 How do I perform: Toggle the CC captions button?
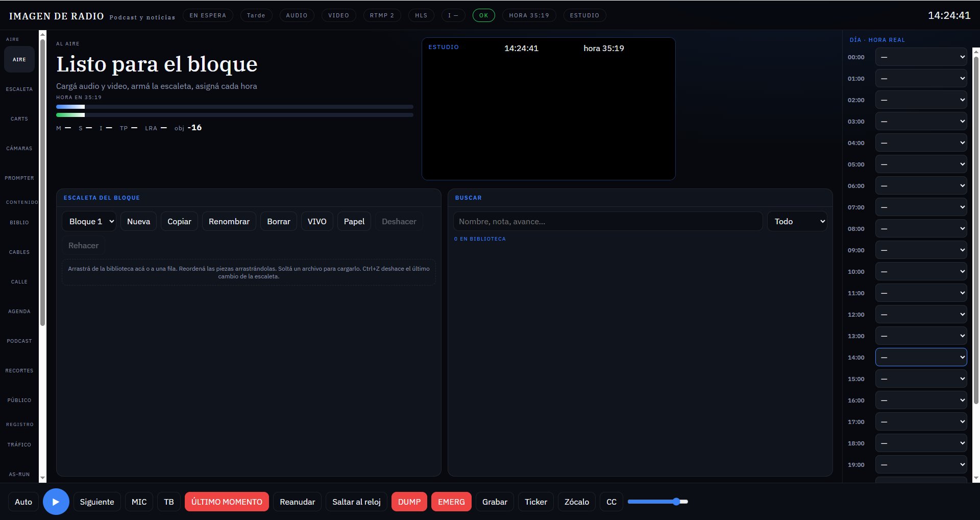coord(611,502)
